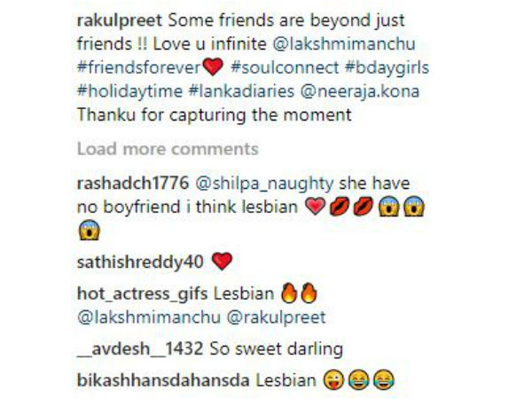Open the #bdaygirls hashtag
This screenshot has width=532, height=399.
coord(387,68)
